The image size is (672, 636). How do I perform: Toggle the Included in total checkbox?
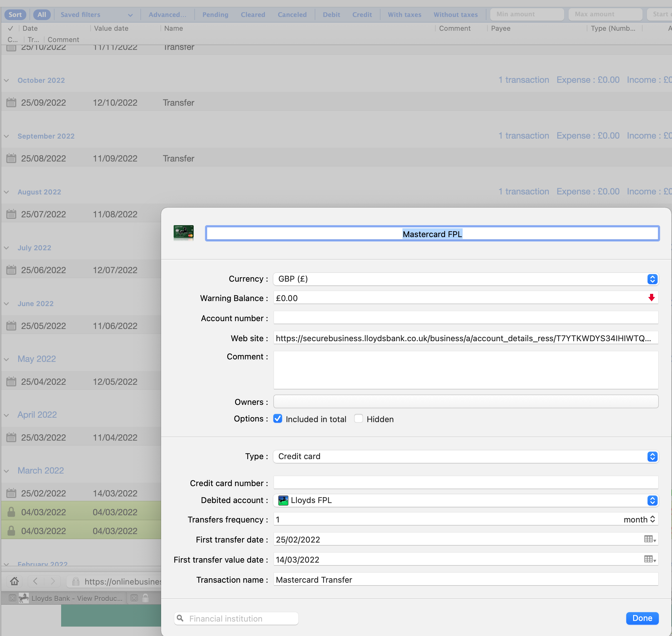point(277,419)
